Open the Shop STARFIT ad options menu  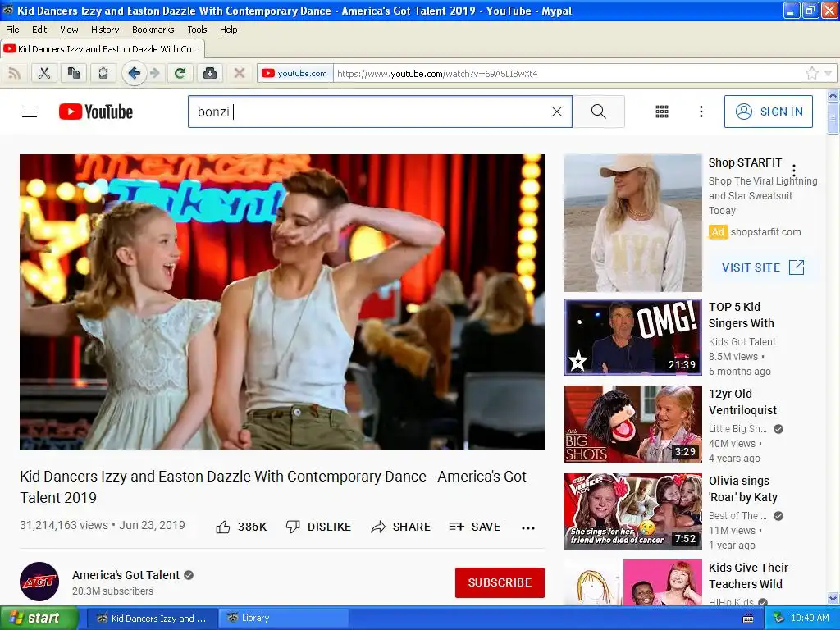pyautogui.click(x=794, y=171)
